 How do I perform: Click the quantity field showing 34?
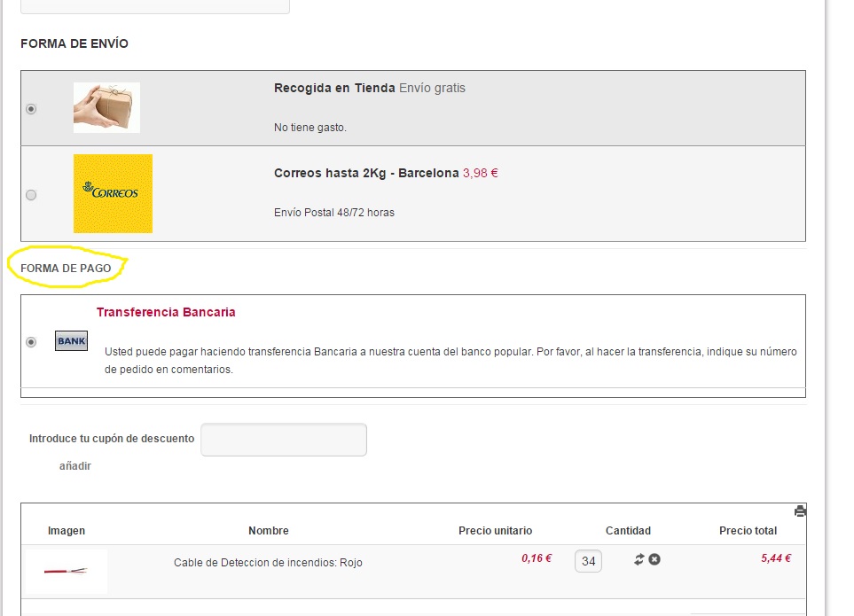(588, 561)
